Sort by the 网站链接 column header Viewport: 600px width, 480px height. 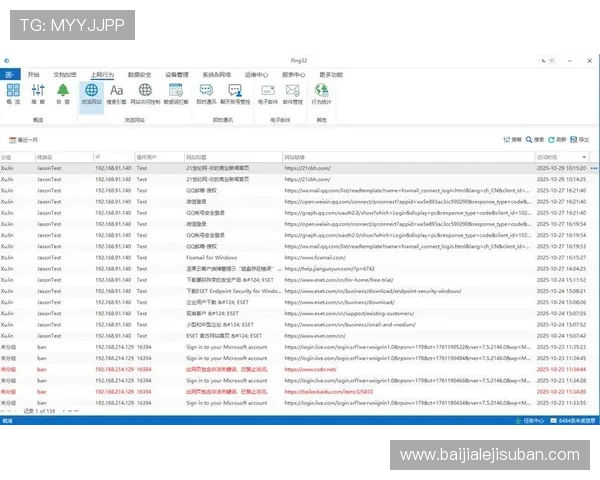(x=408, y=157)
